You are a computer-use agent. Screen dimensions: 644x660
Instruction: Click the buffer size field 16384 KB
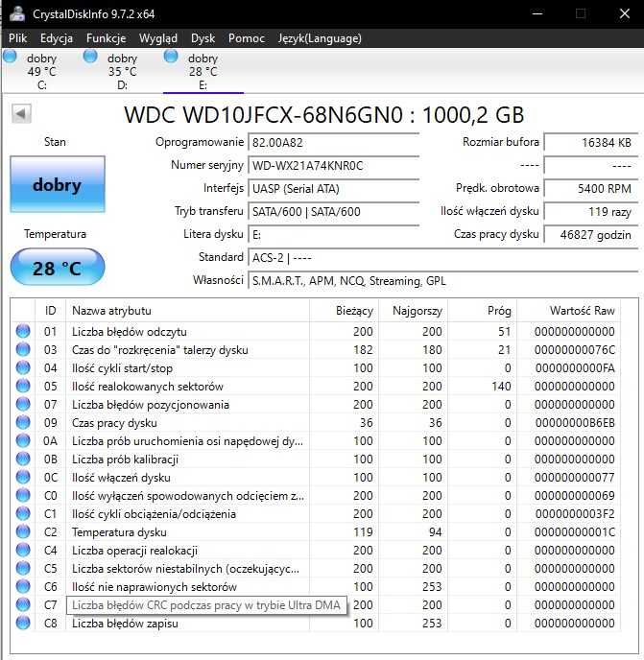[x=591, y=142]
